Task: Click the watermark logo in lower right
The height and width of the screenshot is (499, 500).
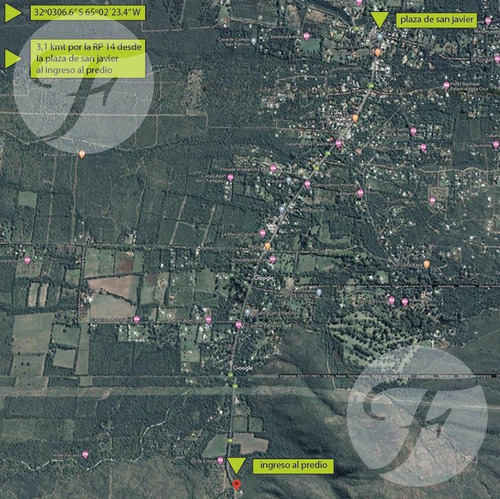Action: (417, 416)
